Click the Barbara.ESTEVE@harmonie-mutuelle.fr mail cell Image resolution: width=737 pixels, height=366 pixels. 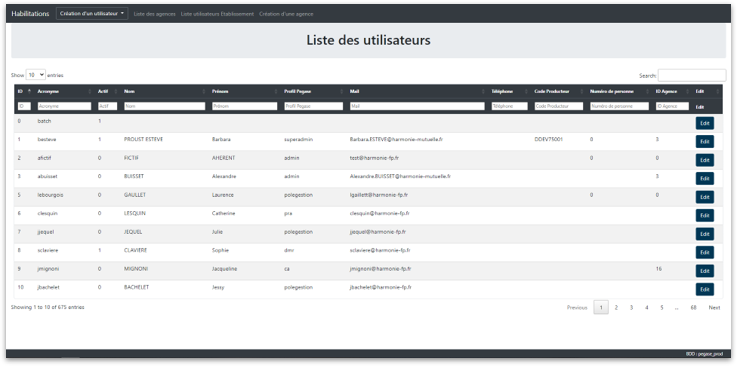pyautogui.click(x=397, y=140)
